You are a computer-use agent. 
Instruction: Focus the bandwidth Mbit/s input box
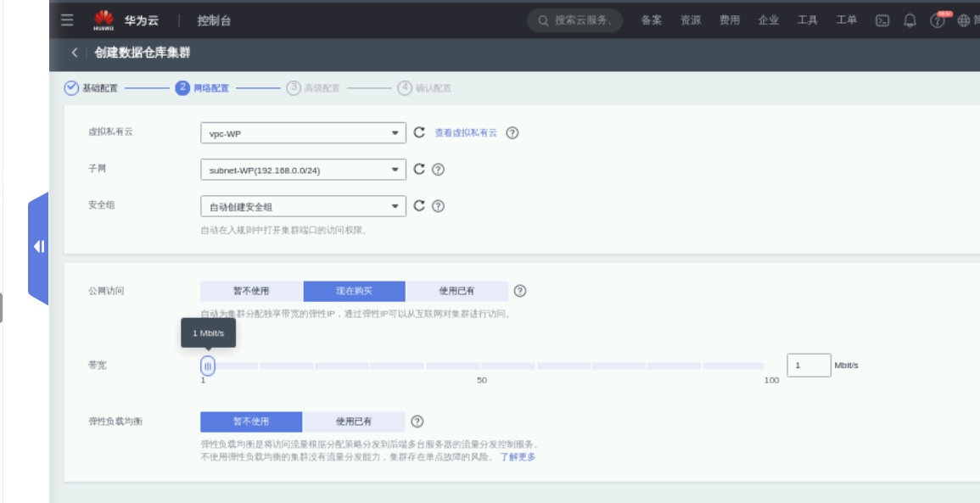pos(809,366)
